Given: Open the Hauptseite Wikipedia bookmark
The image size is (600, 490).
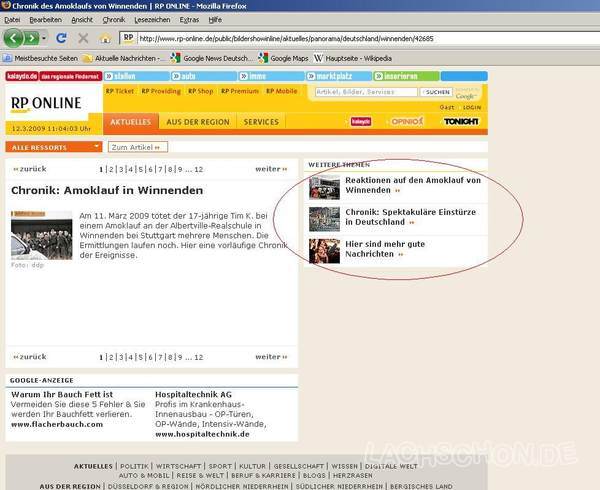Looking at the screenshot, I should coord(355,58).
